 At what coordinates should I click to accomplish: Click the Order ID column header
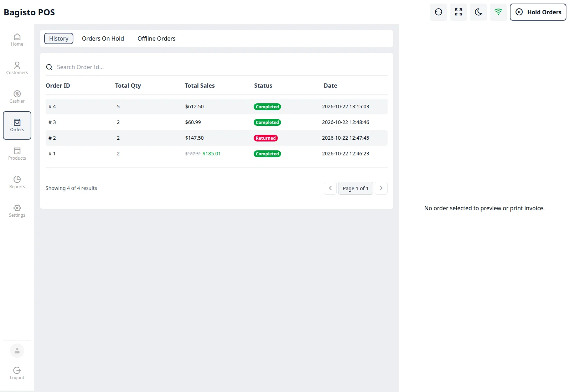point(58,86)
